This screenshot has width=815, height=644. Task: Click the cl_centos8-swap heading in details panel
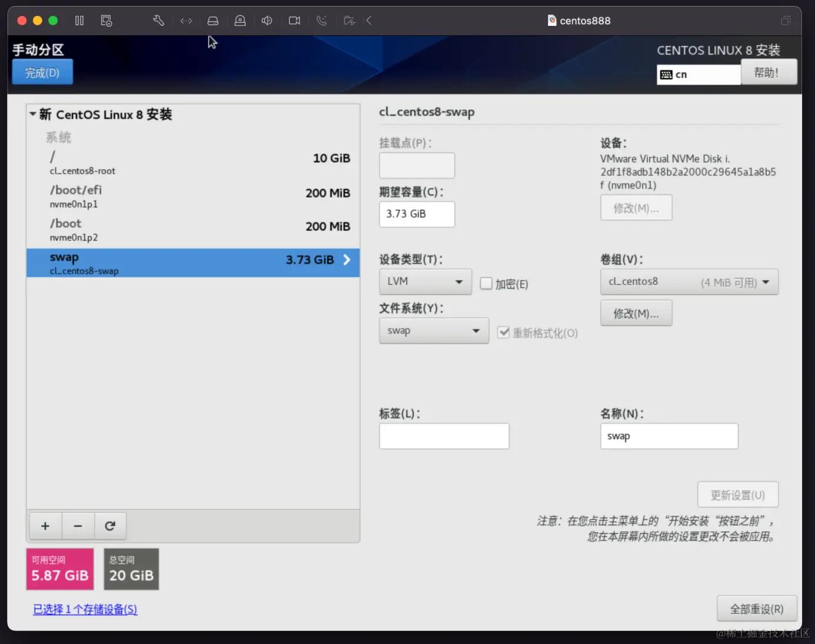click(427, 112)
